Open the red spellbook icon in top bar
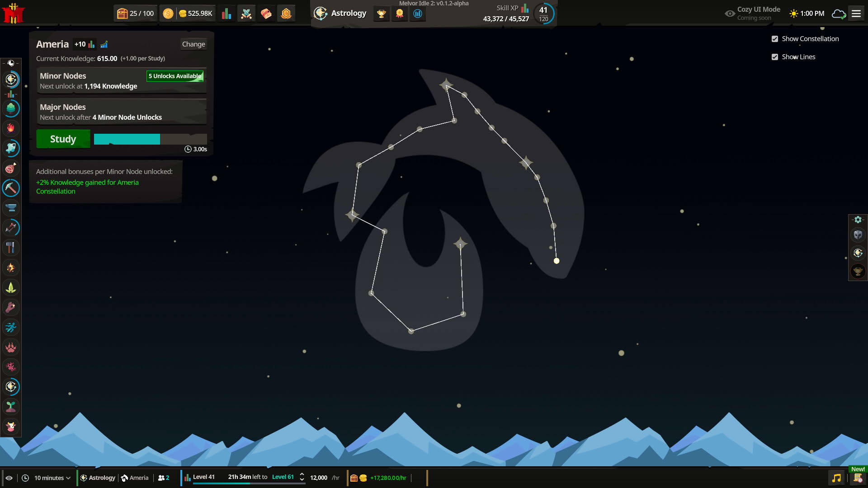Screen dimensions: 868x488 point(266,14)
